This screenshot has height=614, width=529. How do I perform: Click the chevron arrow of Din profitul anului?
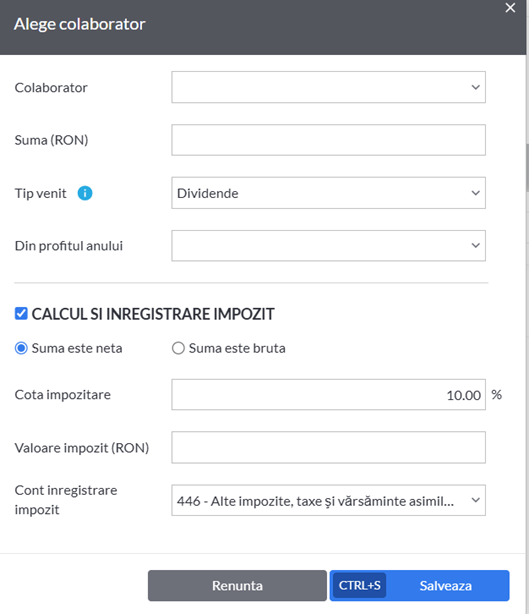[475, 246]
